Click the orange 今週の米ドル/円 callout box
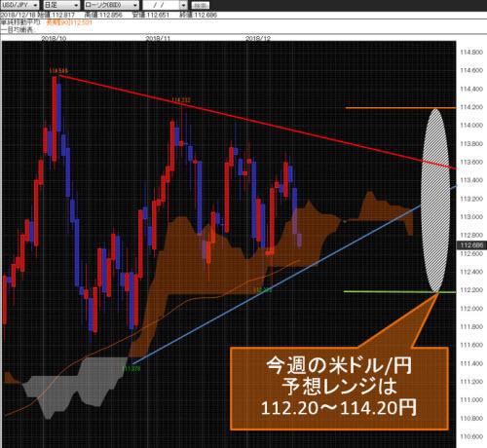This screenshot has width=487, height=448. pyautogui.click(x=339, y=389)
